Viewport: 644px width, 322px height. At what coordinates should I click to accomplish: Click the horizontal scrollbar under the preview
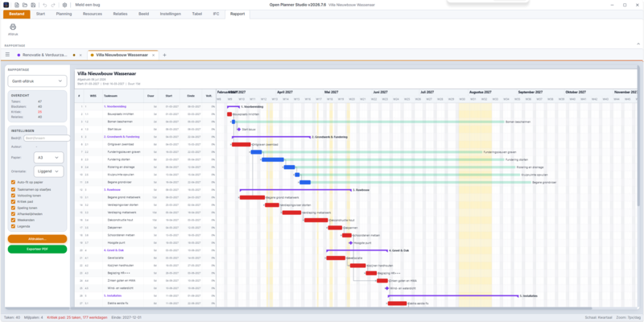point(332,308)
